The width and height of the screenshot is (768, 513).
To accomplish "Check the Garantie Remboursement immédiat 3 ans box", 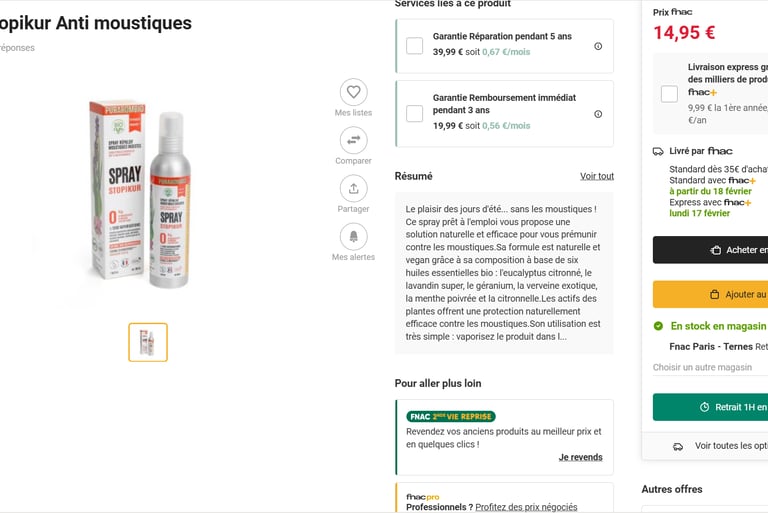I will [x=414, y=114].
